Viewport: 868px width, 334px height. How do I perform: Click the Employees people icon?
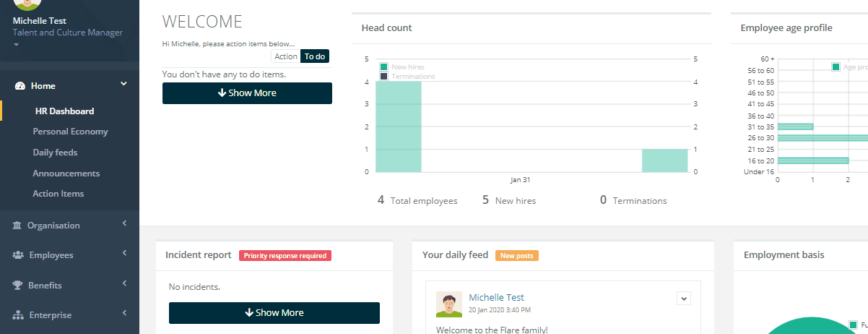click(18, 255)
